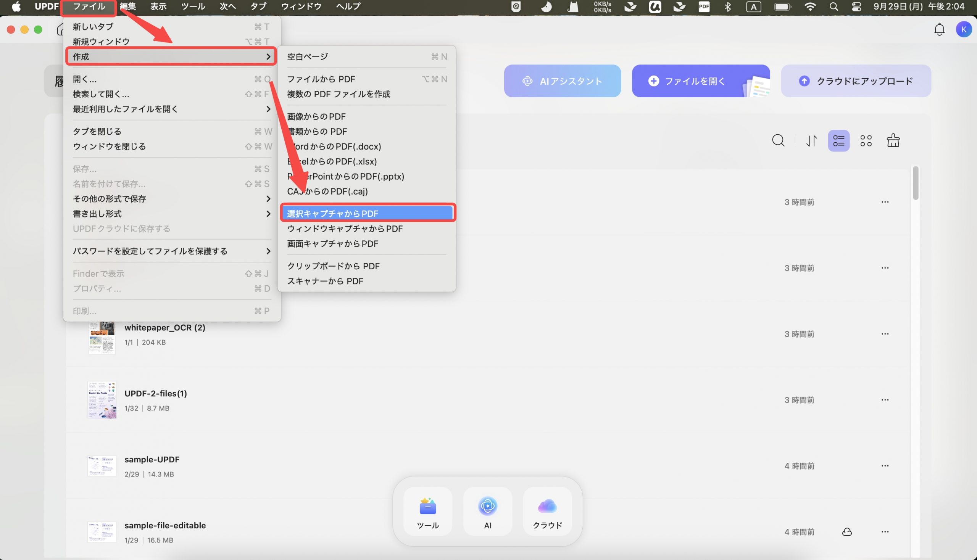
Task: Open the 編集 menu
Action: point(127,6)
